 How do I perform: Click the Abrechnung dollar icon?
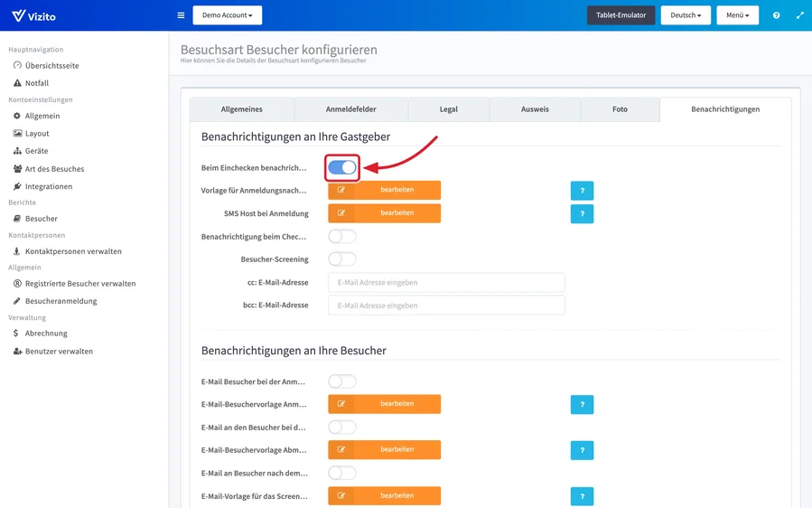click(x=16, y=333)
